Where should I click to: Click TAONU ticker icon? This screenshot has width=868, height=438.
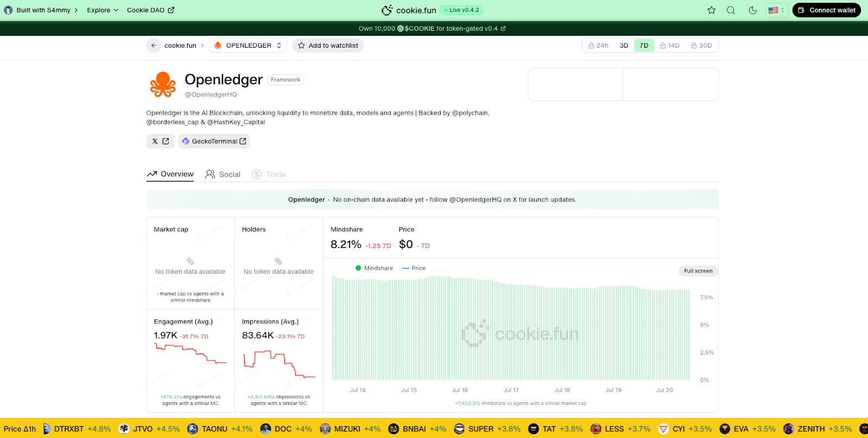tap(193, 429)
